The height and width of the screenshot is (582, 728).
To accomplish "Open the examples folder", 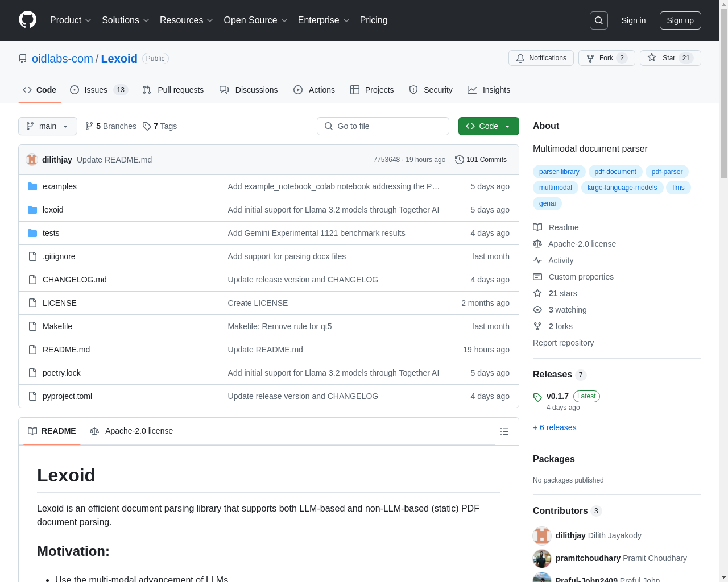I will pos(60,186).
